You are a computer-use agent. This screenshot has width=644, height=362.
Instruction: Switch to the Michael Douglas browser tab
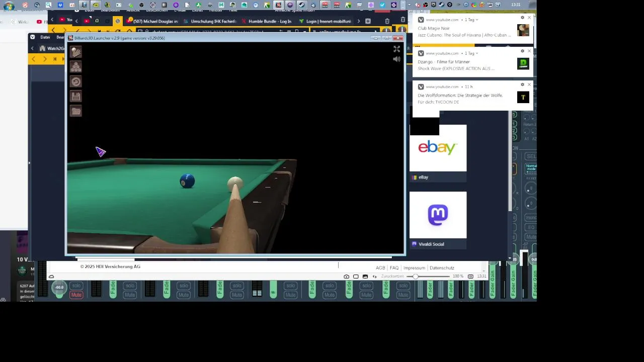(x=152, y=21)
